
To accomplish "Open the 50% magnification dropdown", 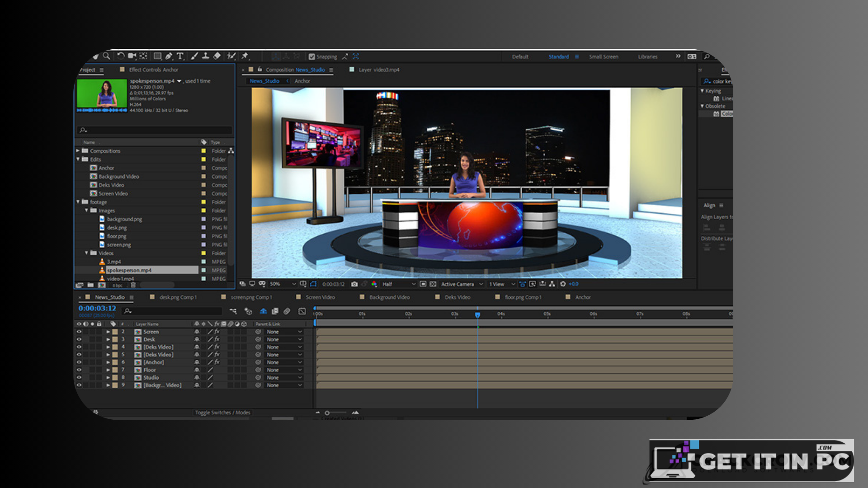I will click(x=283, y=284).
